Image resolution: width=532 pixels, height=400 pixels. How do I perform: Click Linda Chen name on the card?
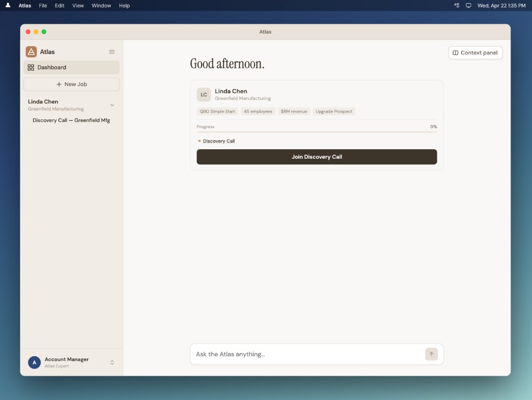click(x=231, y=91)
